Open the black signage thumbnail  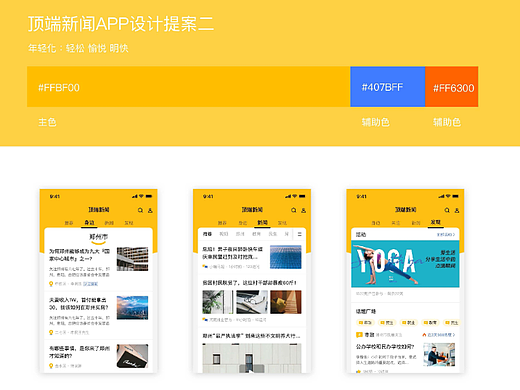132,356
